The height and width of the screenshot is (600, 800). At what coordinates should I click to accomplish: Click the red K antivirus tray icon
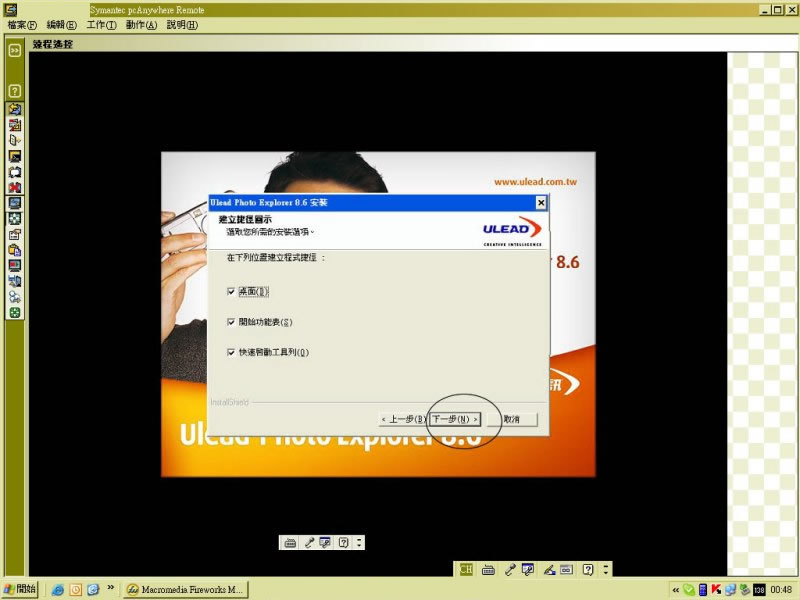pyautogui.click(x=716, y=590)
